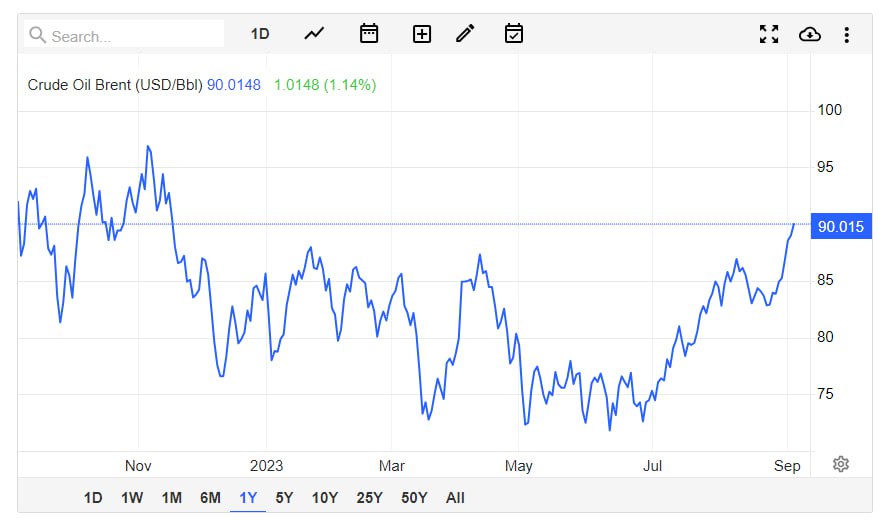Open the calendar date range picker
This screenshot has height=530, width=892.
pos(369,34)
